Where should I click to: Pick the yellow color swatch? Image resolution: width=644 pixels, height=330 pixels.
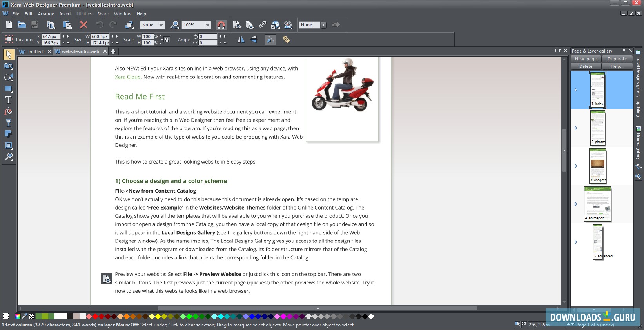[158, 316]
